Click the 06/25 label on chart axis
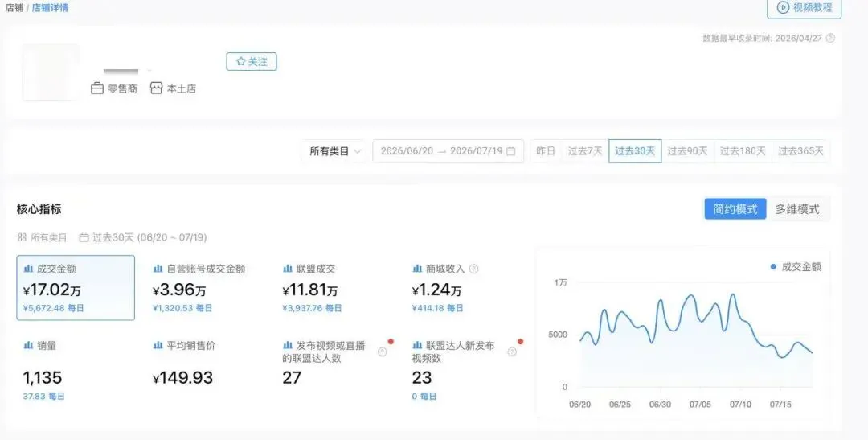Viewport: 868px width, 440px height. coord(620,405)
